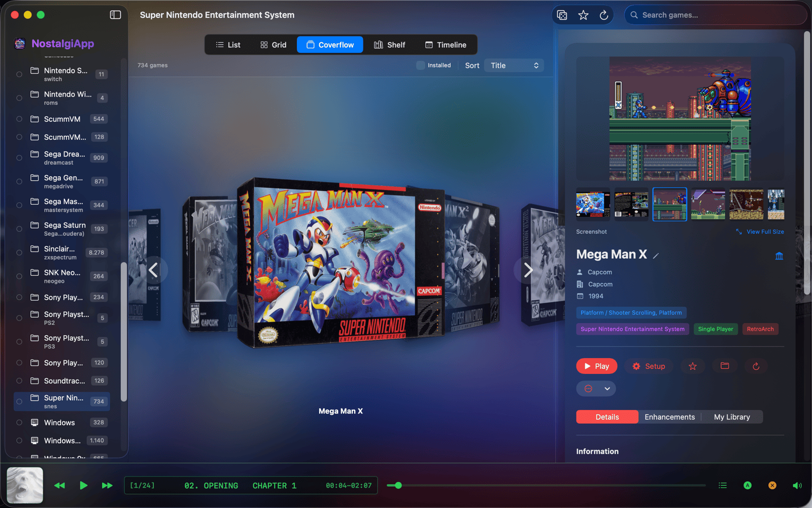Screen dimensions: 812x508
Task: Seek the soundtrack progress slider
Action: tap(546, 486)
